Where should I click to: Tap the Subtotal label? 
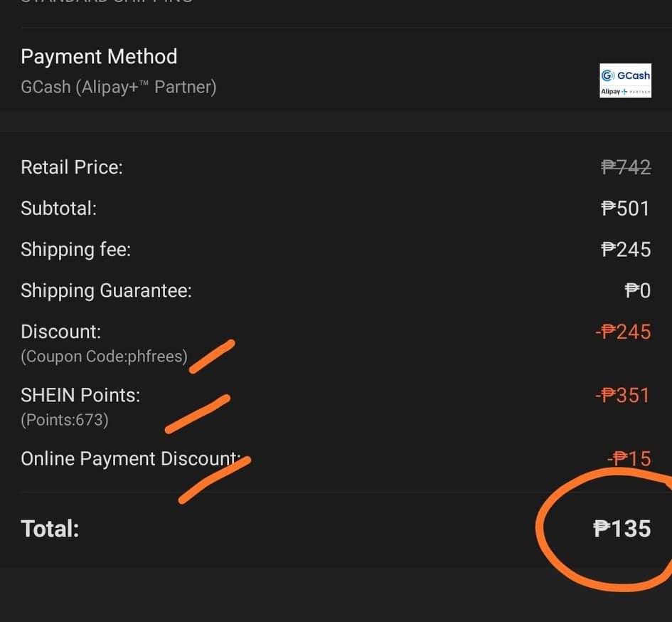pos(59,209)
